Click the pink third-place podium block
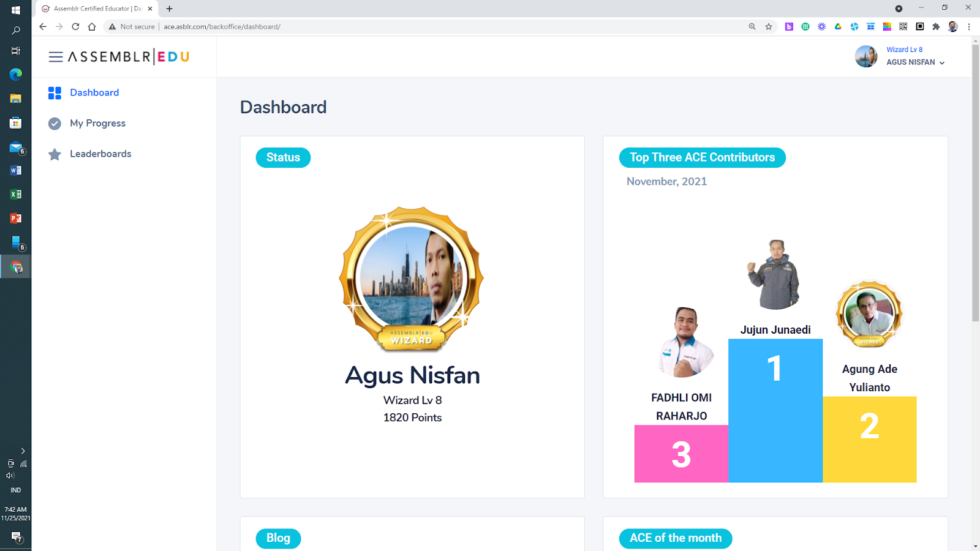The height and width of the screenshot is (551, 980). tap(681, 454)
